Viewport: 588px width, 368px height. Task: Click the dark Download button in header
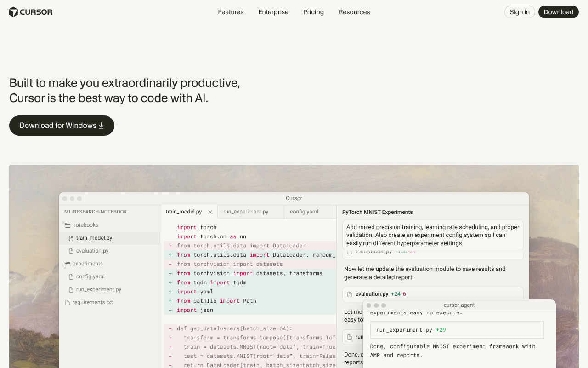point(558,12)
